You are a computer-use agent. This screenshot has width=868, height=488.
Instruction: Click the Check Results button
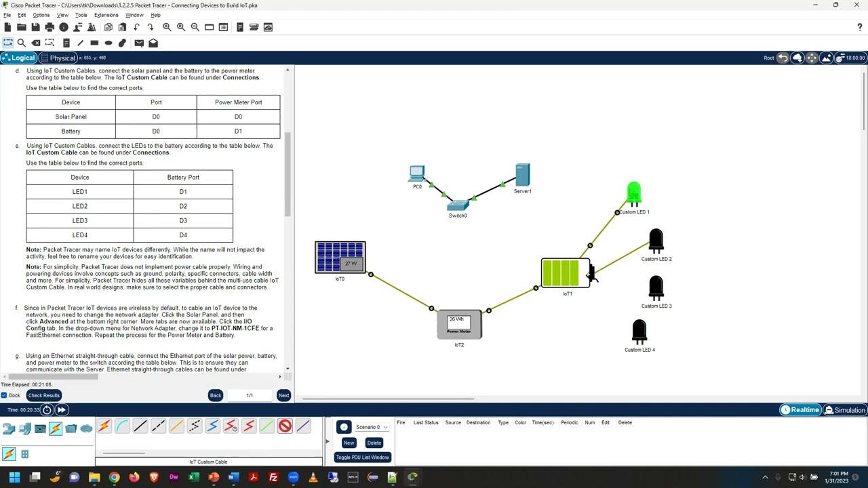click(x=44, y=395)
